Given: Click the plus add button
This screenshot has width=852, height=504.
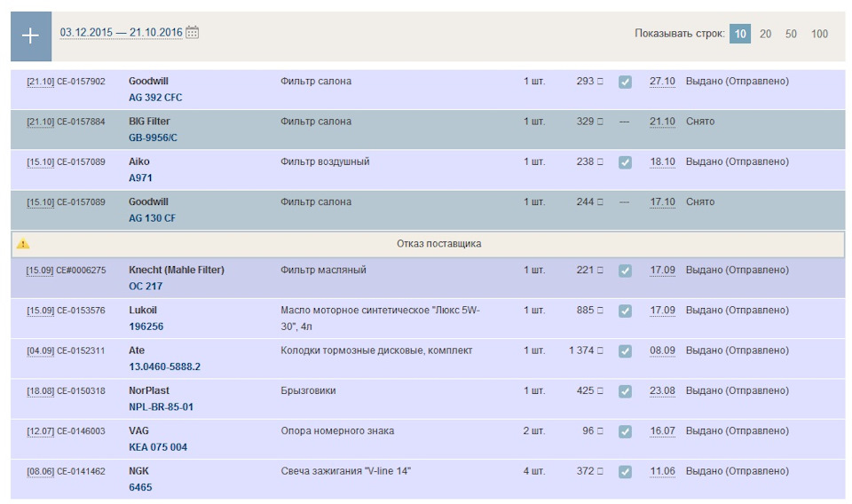Looking at the screenshot, I should tap(31, 35).
